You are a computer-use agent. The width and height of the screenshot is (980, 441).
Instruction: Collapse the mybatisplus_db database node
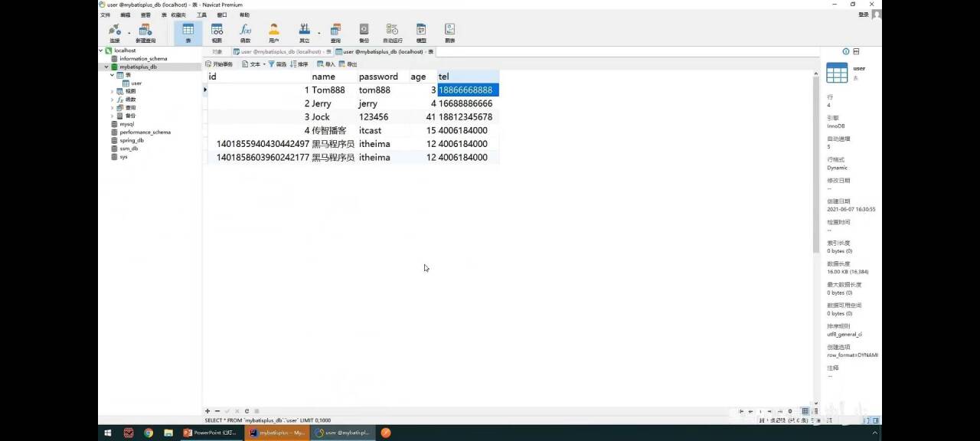point(106,67)
